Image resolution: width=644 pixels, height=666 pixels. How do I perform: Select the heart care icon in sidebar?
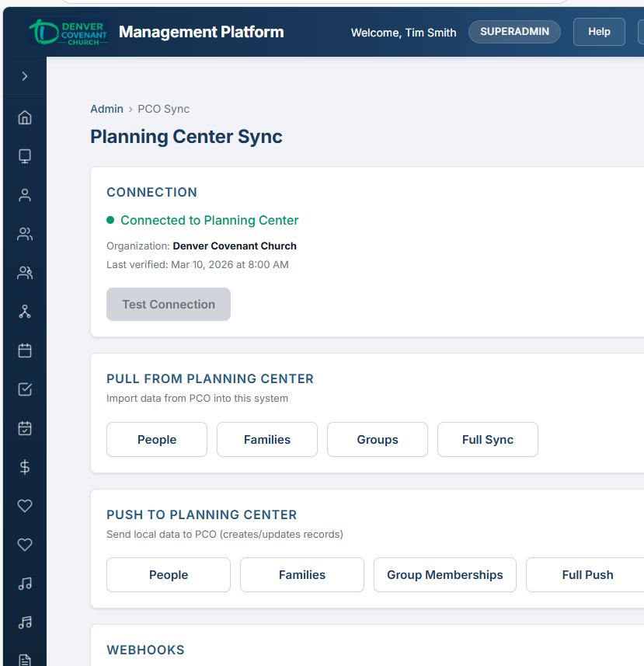(24, 506)
